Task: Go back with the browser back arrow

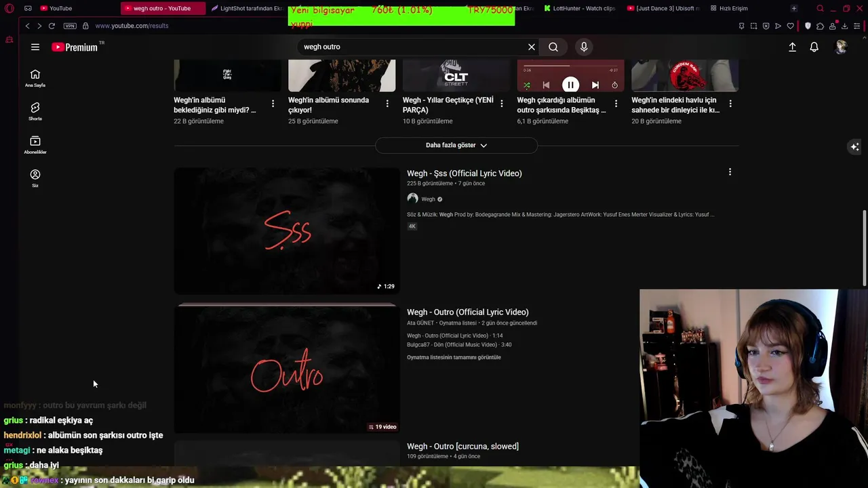Action: pyautogui.click(x=27, y=26)
